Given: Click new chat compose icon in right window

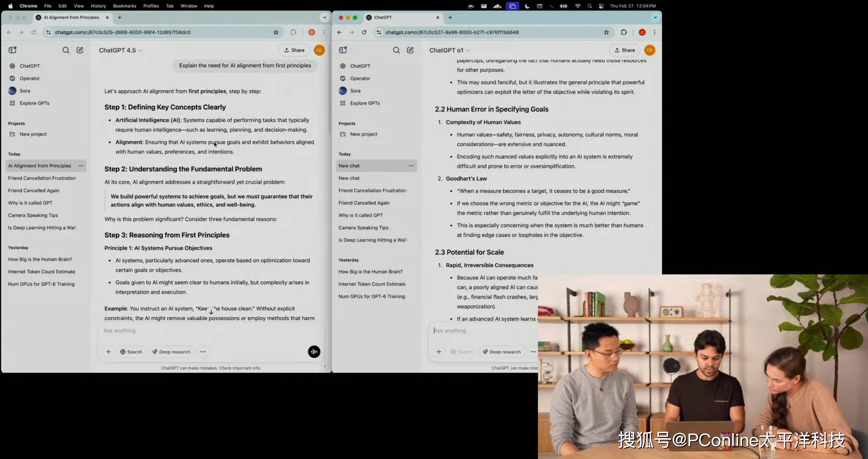Looking at the screenshot, I should point(410,50).
